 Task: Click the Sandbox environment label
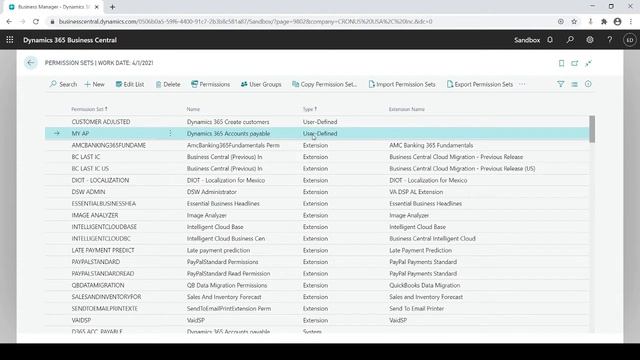click(x=527, y=40)
